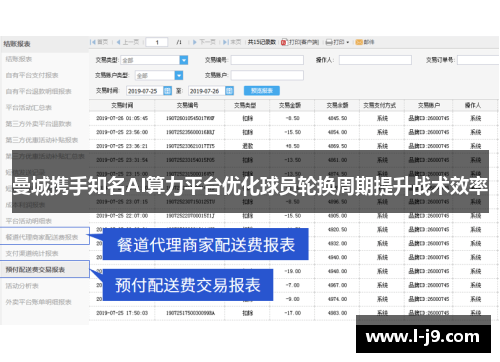500x362 pixels.
Task: Jump to last page (末页)
Action: click(232, 42)
